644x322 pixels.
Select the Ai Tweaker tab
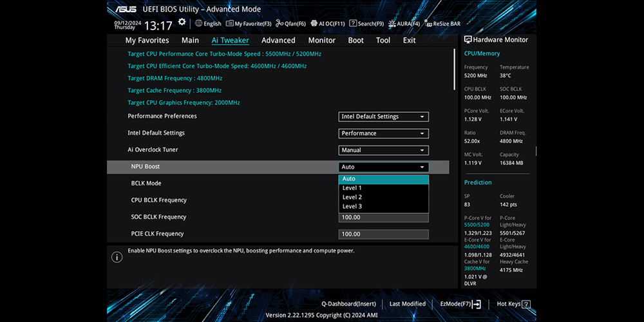tap(231, 40)
